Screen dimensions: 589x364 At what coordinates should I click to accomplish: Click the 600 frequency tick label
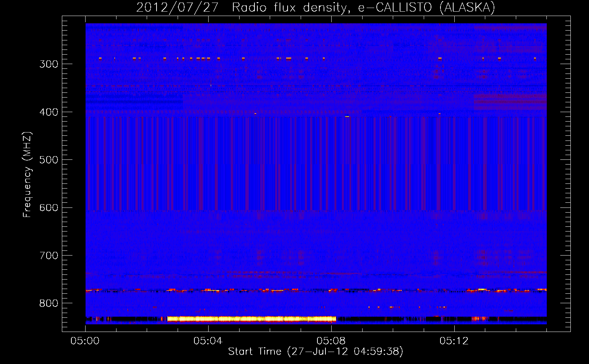49,208
